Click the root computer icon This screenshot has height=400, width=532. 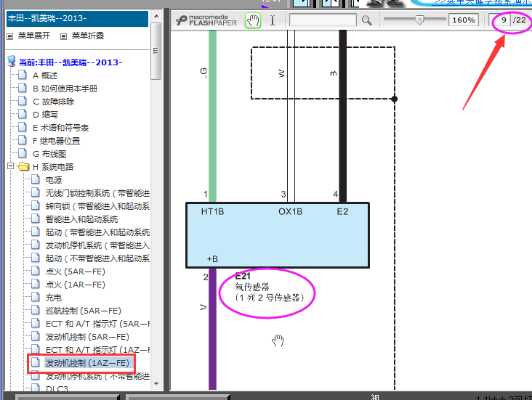(12, 62)
